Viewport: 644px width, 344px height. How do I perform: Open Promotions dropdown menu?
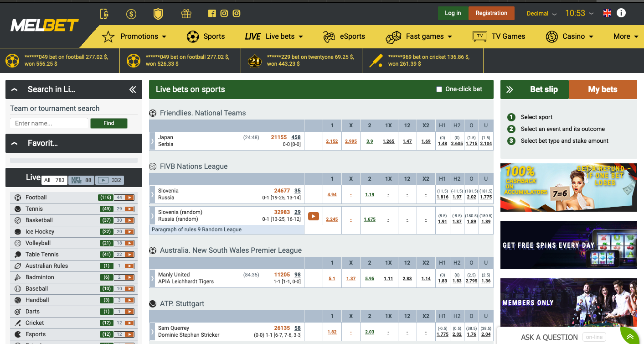pyautogui.click(x=134, y=36)
